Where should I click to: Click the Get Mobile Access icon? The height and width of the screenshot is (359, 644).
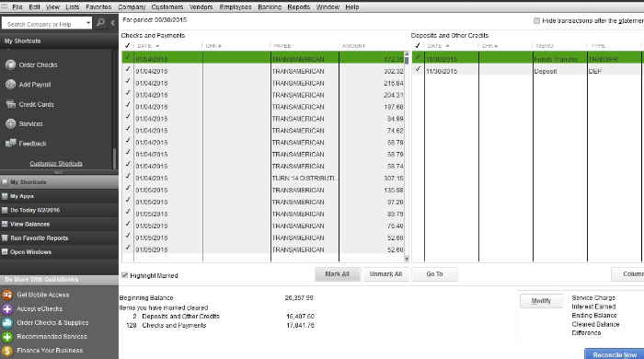pos(7,295)
